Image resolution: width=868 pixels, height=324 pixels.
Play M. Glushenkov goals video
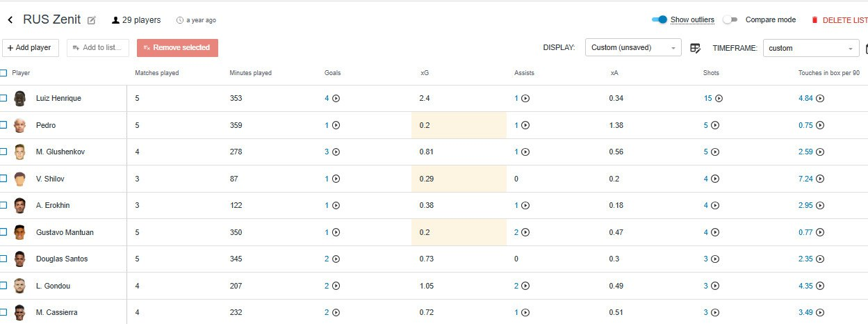coord(336,152)
